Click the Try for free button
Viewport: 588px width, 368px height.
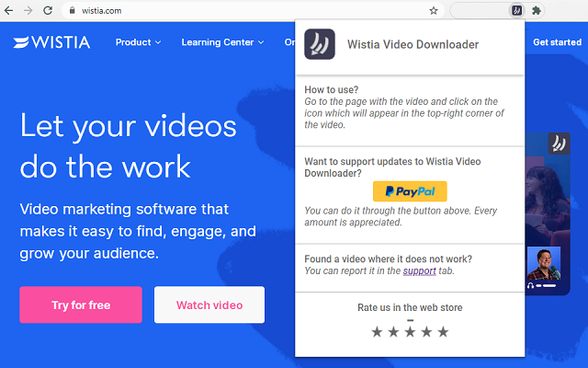(81, 305)
